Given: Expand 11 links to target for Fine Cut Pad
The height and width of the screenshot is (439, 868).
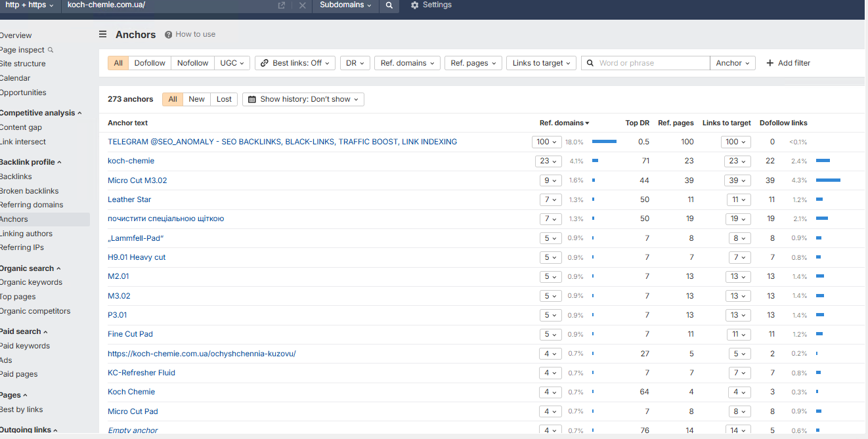Looking at the screenshot, I should [x=739, y=334].
